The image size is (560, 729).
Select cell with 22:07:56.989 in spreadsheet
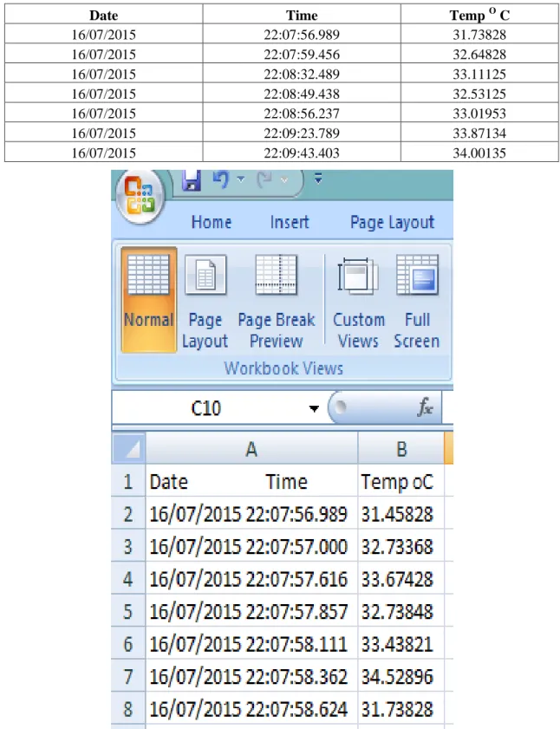click(x=251, y=514)
